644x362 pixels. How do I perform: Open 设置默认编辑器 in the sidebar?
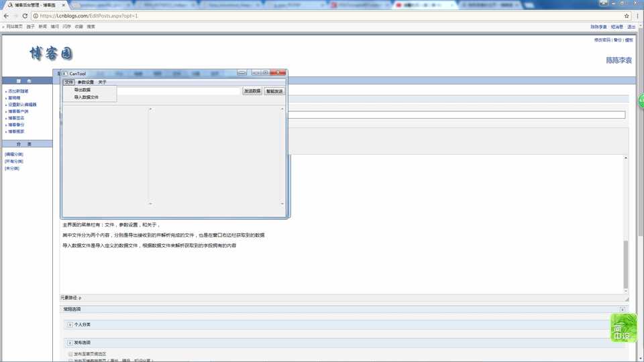[x=22, y=105]
